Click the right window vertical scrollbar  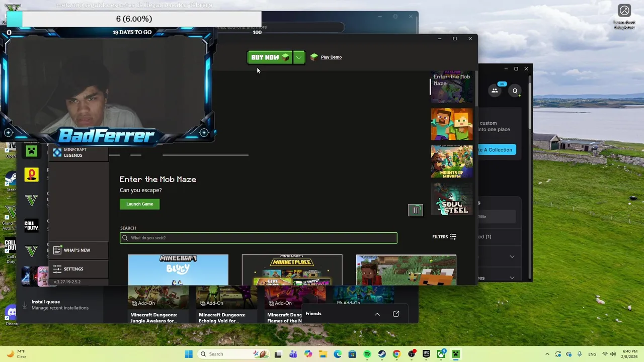tap(530, 106)
